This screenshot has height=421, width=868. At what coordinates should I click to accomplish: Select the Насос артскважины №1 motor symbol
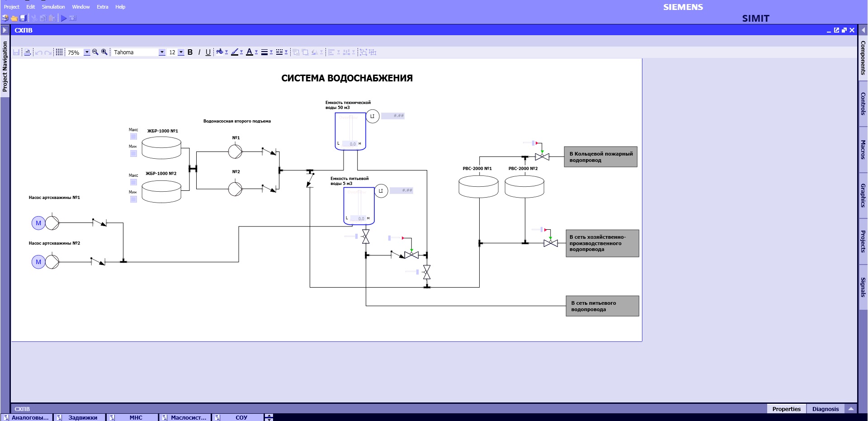point(38,223)
